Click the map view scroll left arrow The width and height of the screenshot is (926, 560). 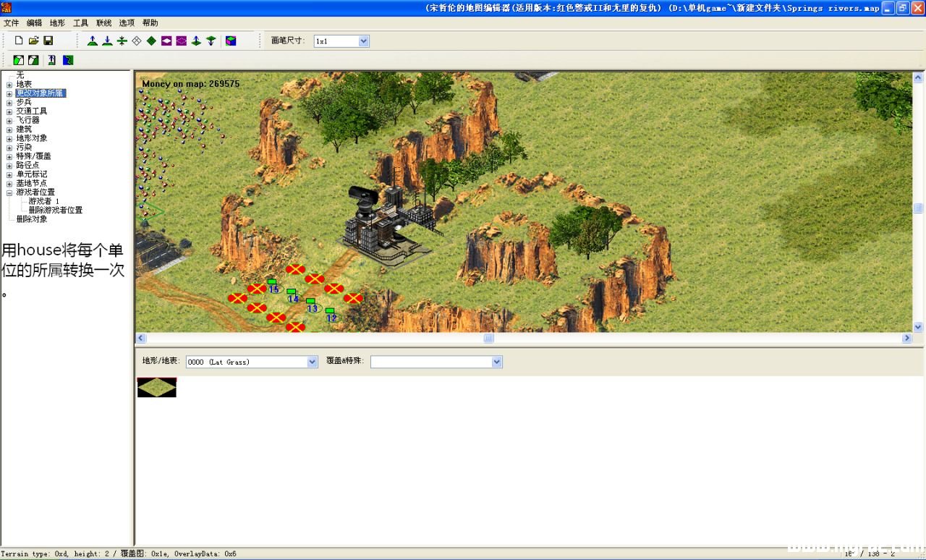[141, 338]
